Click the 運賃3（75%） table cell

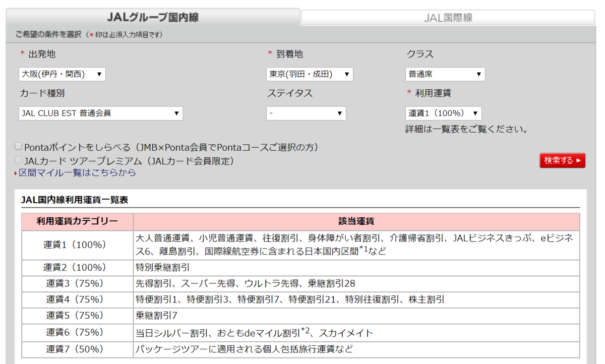click(78, 283)
